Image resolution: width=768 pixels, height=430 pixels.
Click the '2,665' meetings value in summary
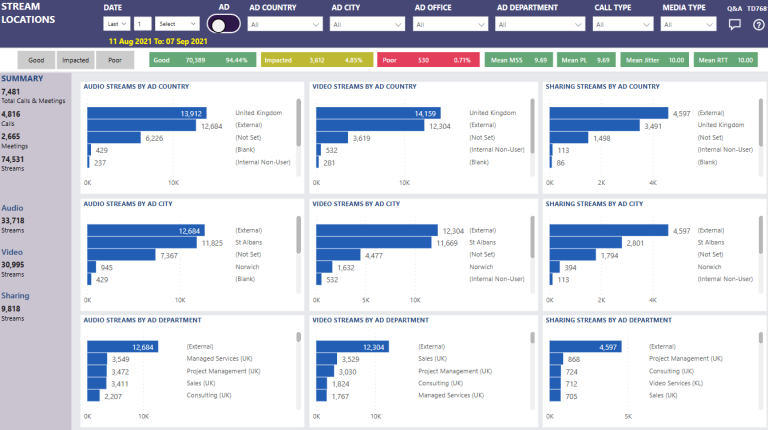11,137
